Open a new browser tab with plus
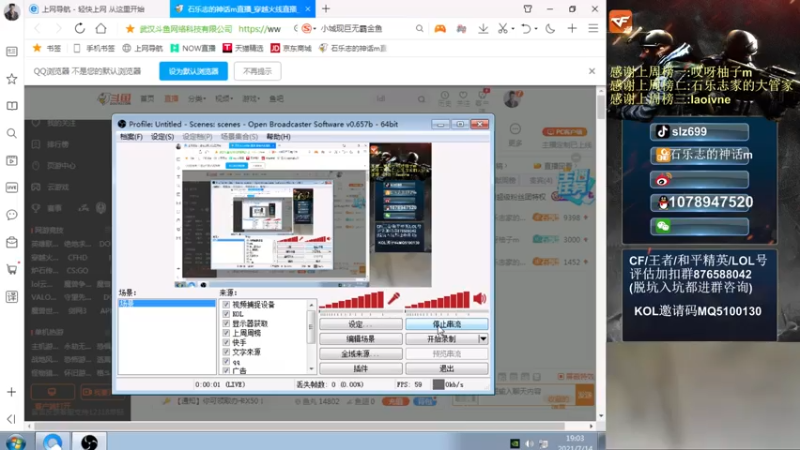This screenshot has width=800, height=450. pyautogui.click(x=326, y=9)
